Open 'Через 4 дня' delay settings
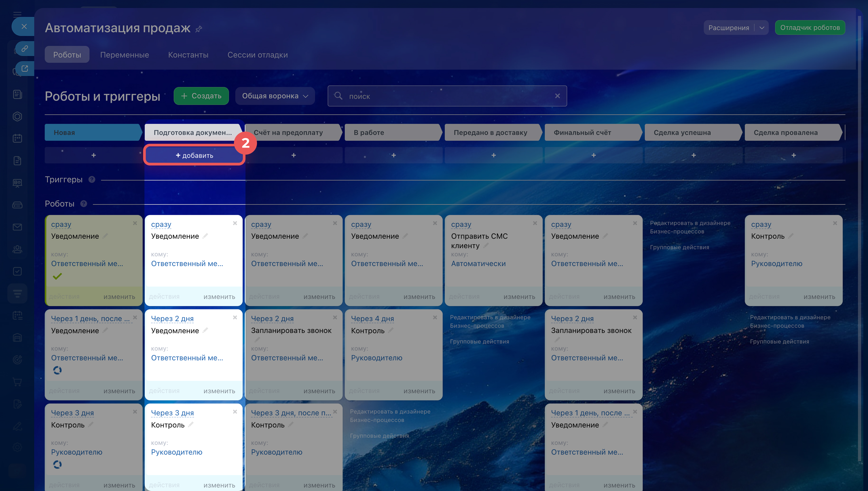Image resolution: width=868 pixels, height=491 pixels. coord(372,319)
